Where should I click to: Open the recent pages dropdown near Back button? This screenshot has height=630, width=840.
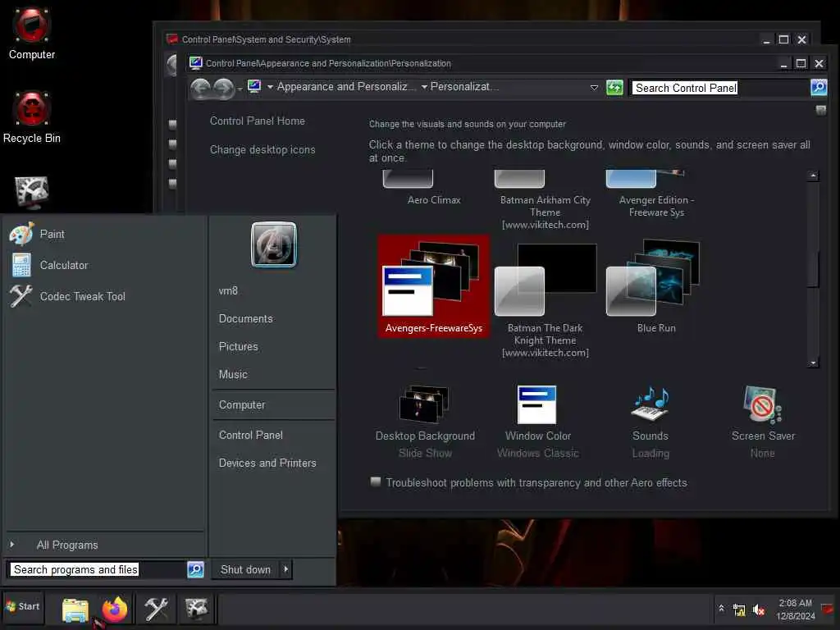pos(240,89)
